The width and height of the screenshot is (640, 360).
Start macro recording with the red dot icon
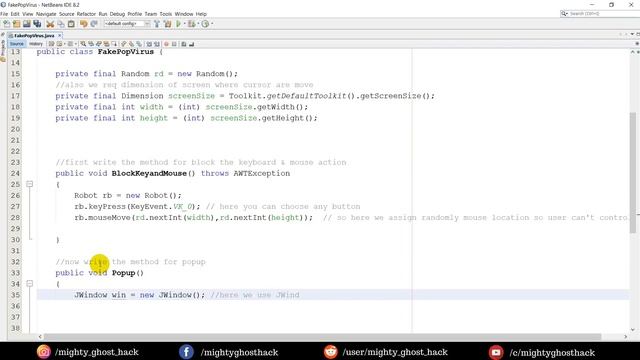(166, 44)
